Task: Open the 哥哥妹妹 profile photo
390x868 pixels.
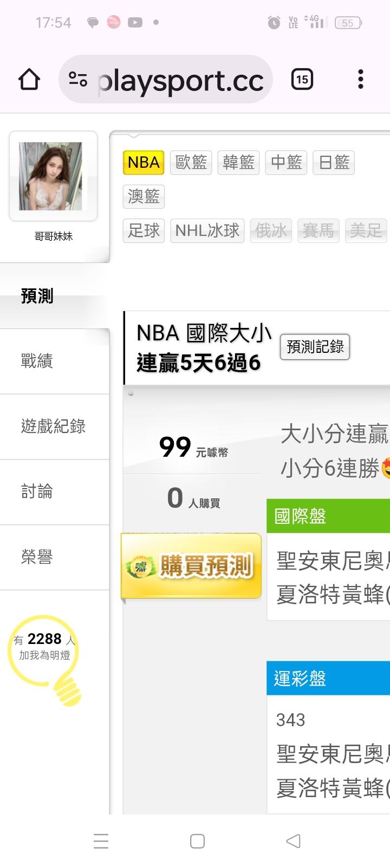Action: point(53,176)
